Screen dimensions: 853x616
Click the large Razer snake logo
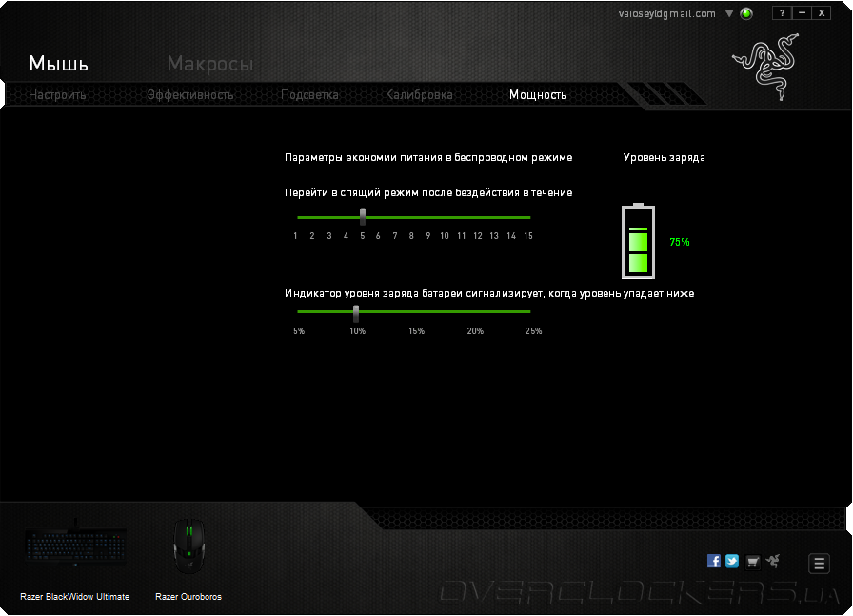coord(766,67)
